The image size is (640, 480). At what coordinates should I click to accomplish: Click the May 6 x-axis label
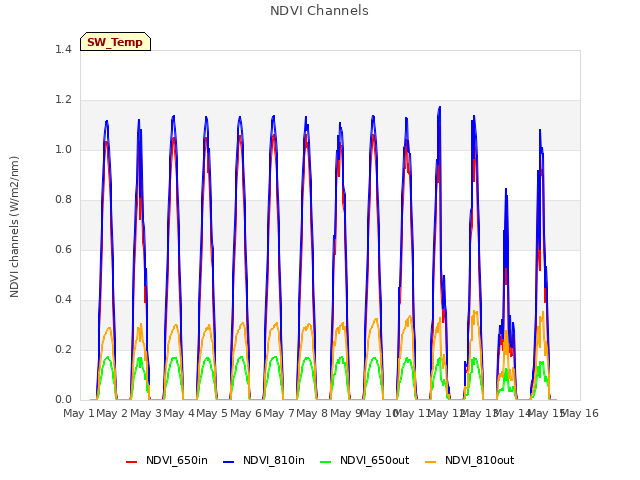tap(246, 413)
